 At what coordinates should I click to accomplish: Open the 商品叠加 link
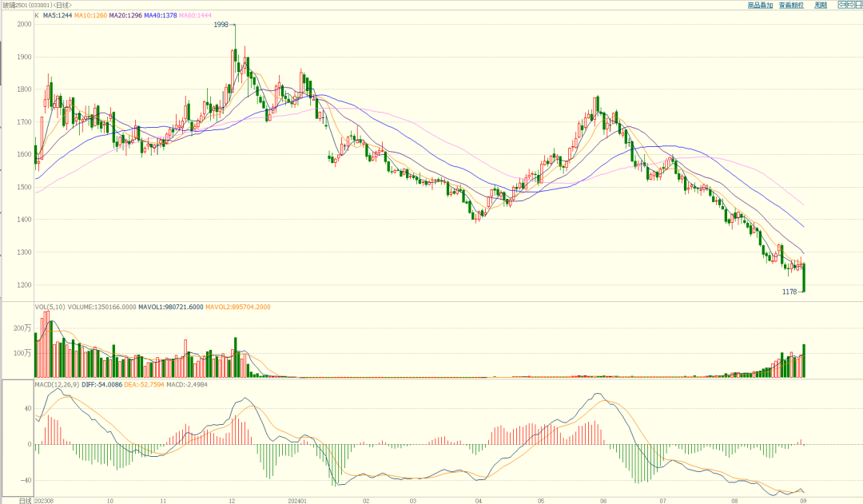click(760, 5)
